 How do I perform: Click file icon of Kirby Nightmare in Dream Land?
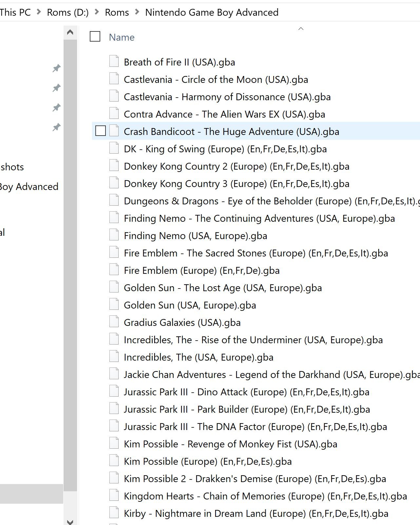click(114, 513)
